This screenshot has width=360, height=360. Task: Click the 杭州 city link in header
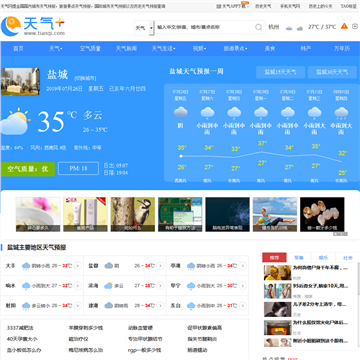(274, 27)
